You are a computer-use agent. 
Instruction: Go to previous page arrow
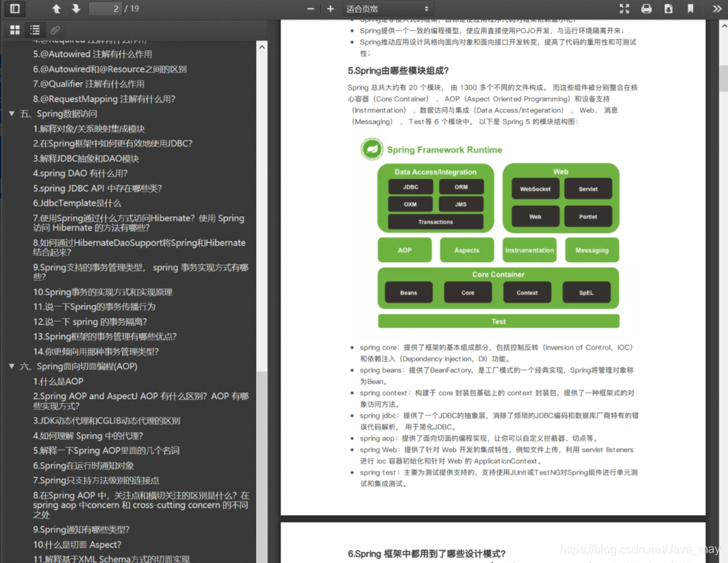[56, 8]
